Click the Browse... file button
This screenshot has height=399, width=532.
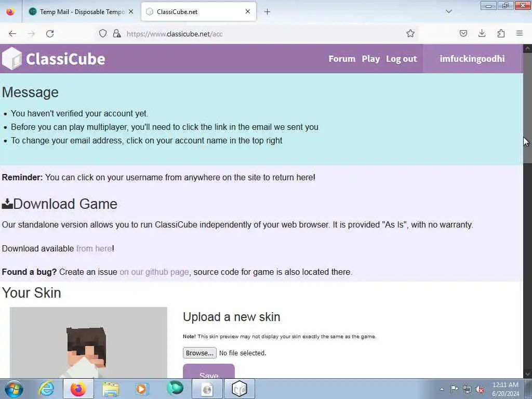point(199,353)
